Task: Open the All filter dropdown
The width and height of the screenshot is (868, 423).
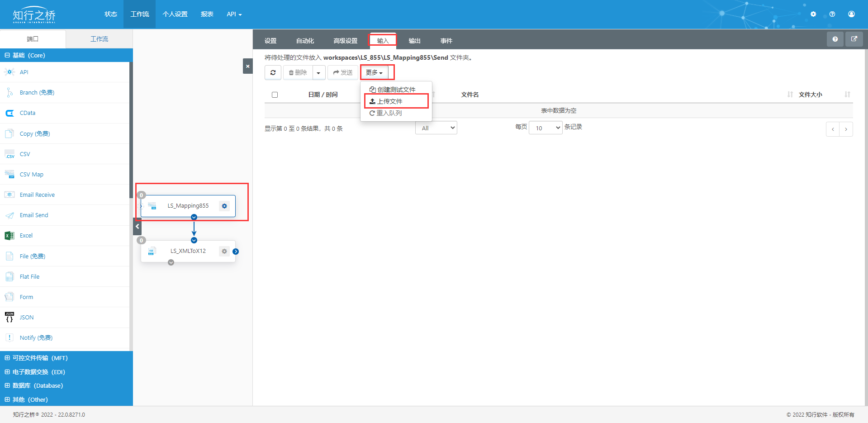Action: pyautogui.click(x=436, y=128)
